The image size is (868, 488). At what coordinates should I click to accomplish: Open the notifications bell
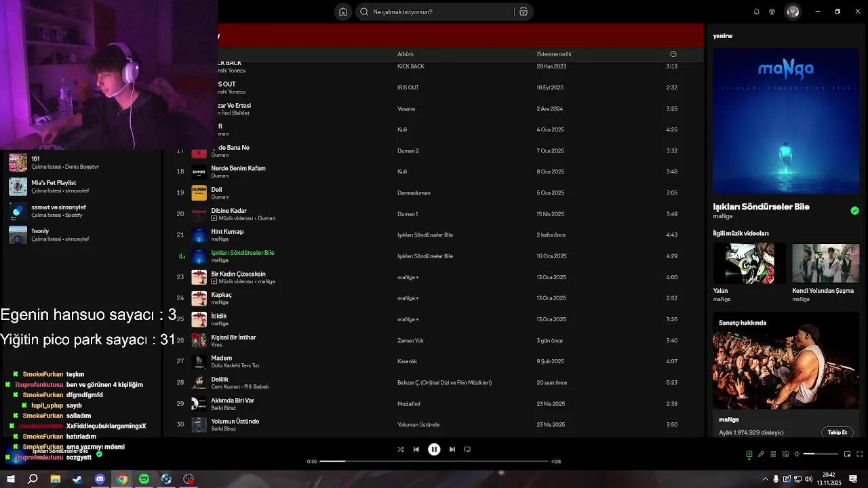[757, 12]
